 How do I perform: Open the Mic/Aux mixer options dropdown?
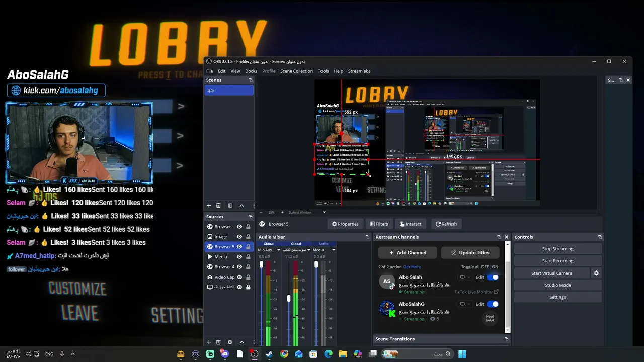[279, 250]
